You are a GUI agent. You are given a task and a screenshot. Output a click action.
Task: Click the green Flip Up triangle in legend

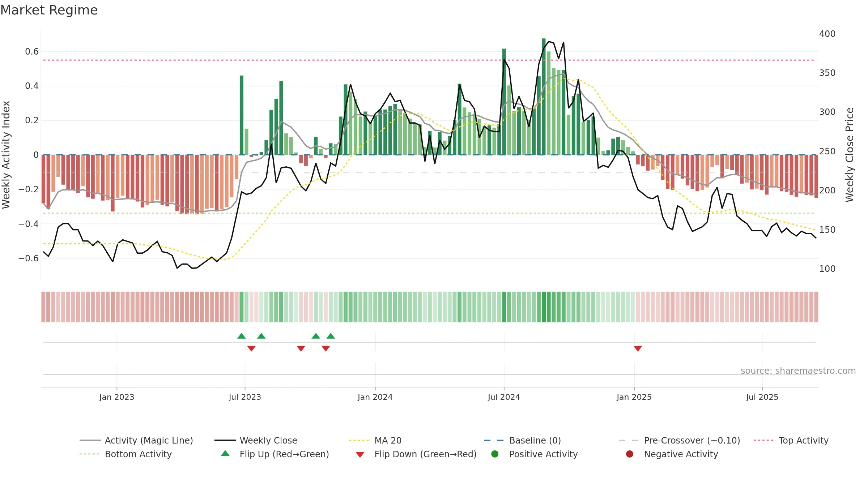225,453
